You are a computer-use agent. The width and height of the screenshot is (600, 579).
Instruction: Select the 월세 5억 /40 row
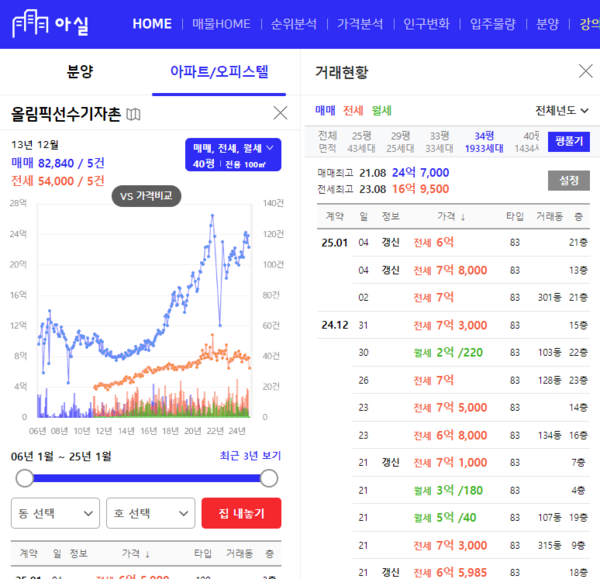(x=471, y=518)
